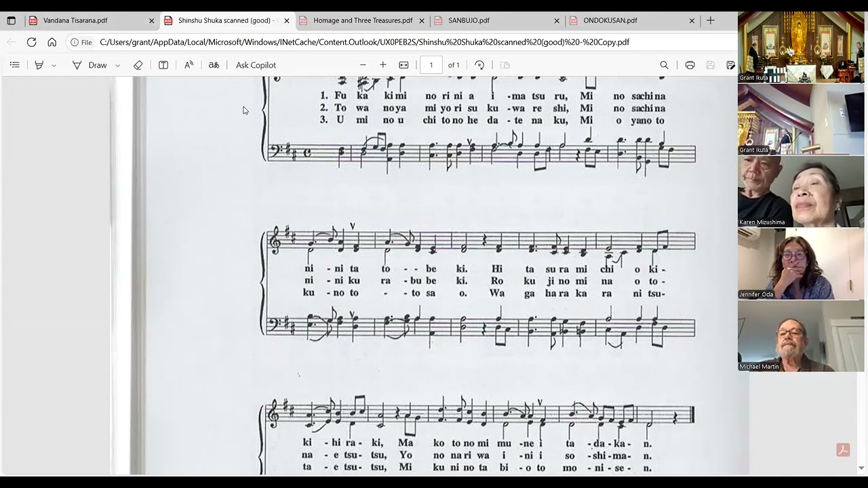Zoom out of the PDF
The image size is (868, 488).
click(363, 65)
